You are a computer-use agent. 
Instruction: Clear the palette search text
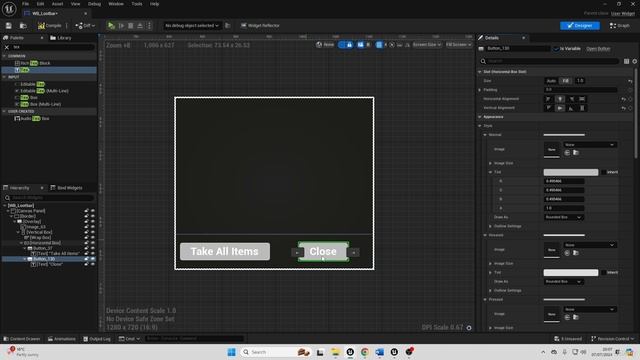tap(7, 47)
